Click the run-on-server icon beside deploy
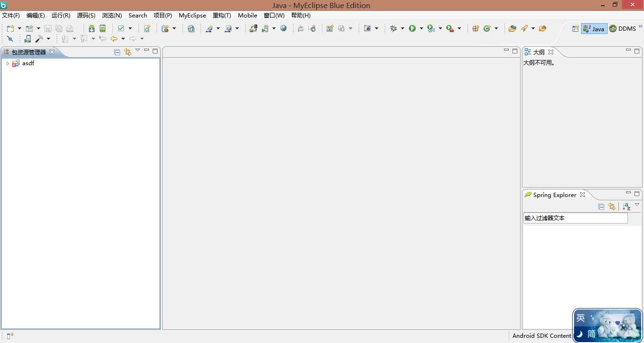 click(x=265, y=28)
